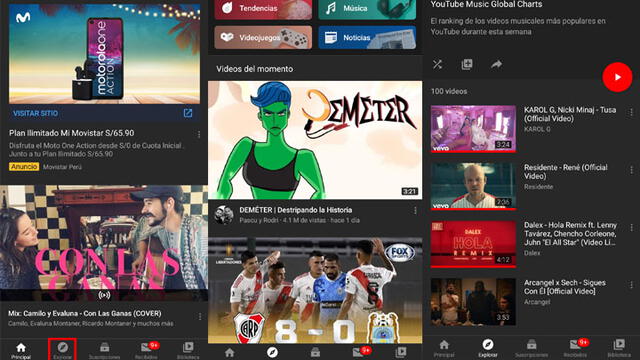
Task: Open Biblioteca tab in the right screen
Action: 619,349
